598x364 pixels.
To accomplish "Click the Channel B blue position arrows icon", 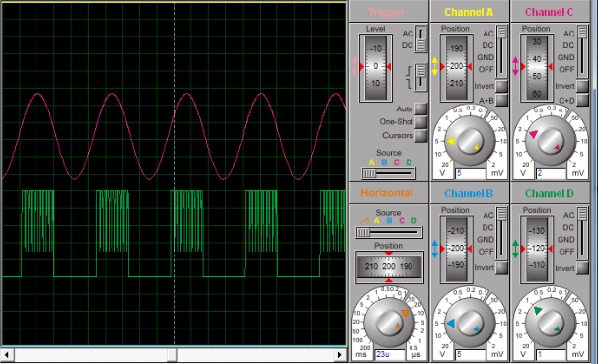I will point(435,249).
